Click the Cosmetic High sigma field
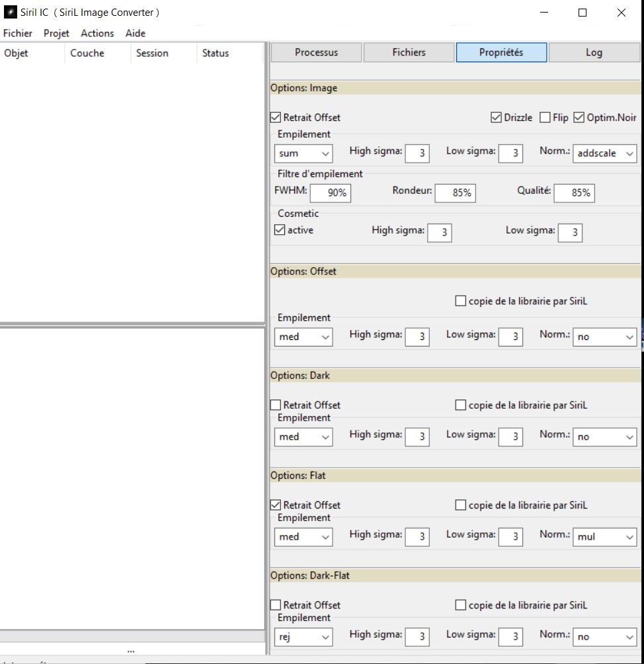644x664 pixels. pyautogui.click(x=440, y=233)
